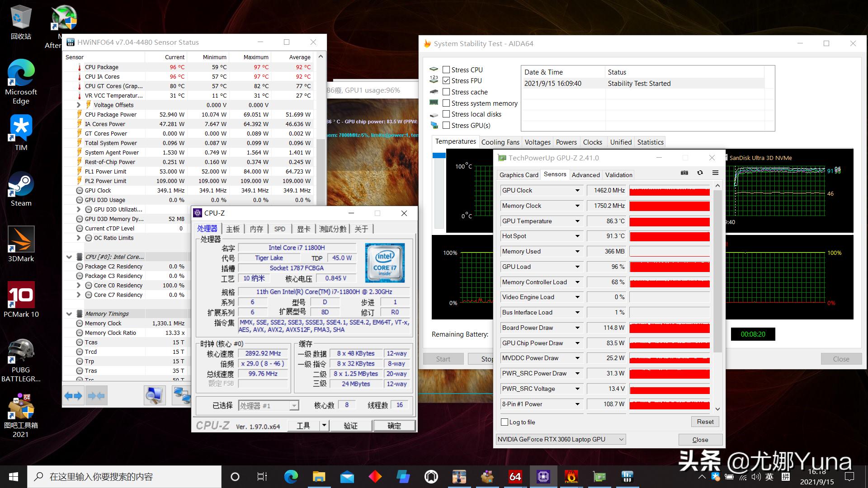Viewport: 868px width, 488px height.
Task: Switch to the Cooling Fans tab
Action: point(500,142)
